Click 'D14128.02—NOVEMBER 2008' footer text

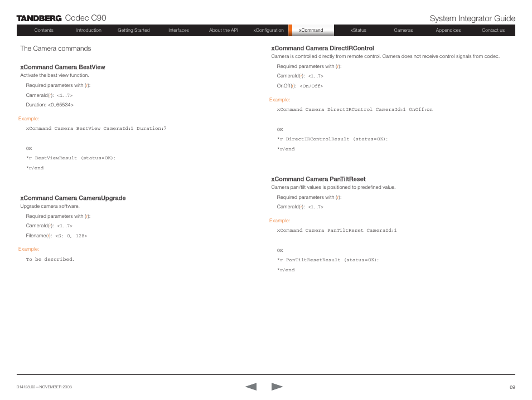click(44, 387)
